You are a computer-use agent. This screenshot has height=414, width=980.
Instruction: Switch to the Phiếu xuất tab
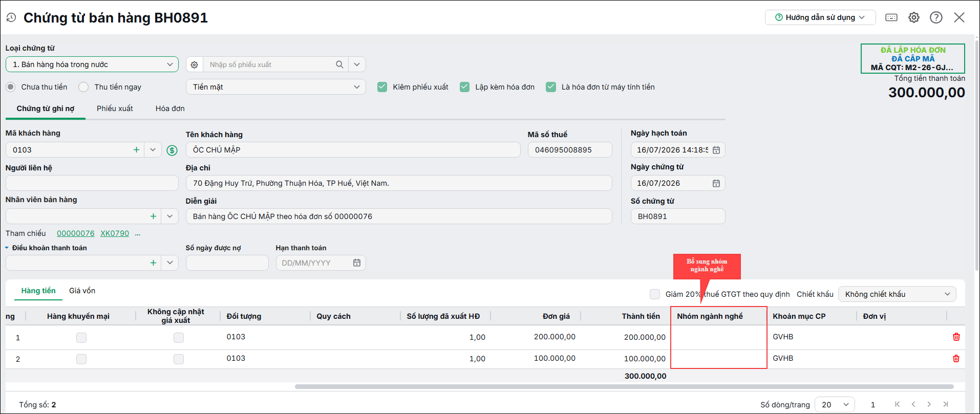tap(115, 108)
